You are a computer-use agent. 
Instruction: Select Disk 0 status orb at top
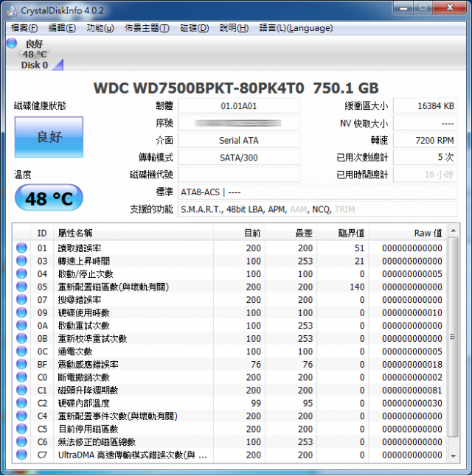[12, 43]
